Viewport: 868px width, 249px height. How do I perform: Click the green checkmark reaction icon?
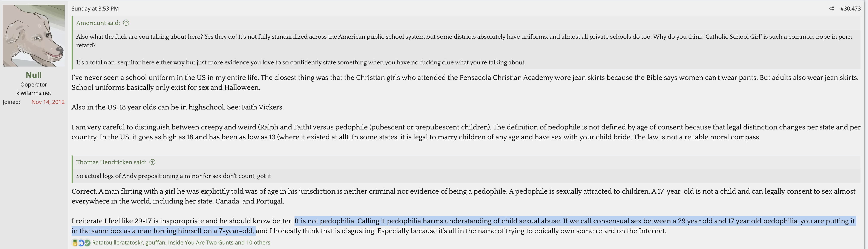87,243
